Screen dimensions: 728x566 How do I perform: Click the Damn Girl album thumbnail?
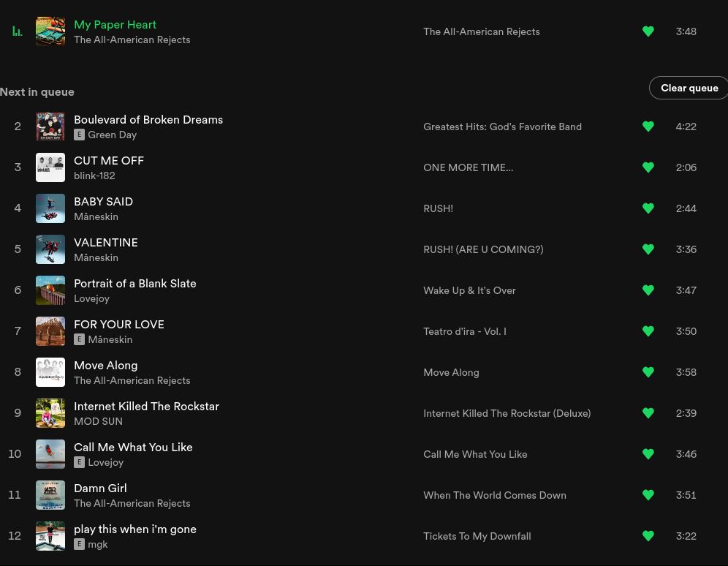tap(50, 495)
